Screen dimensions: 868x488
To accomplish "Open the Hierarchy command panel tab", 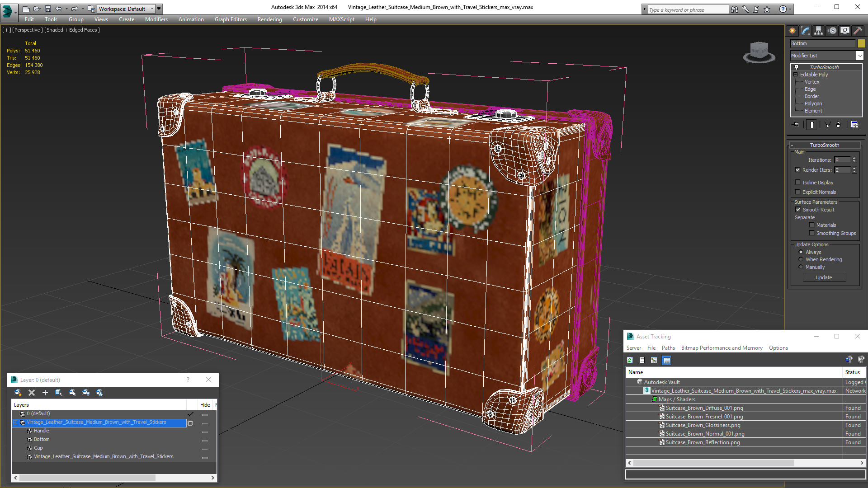I will (x=818, y=31).
